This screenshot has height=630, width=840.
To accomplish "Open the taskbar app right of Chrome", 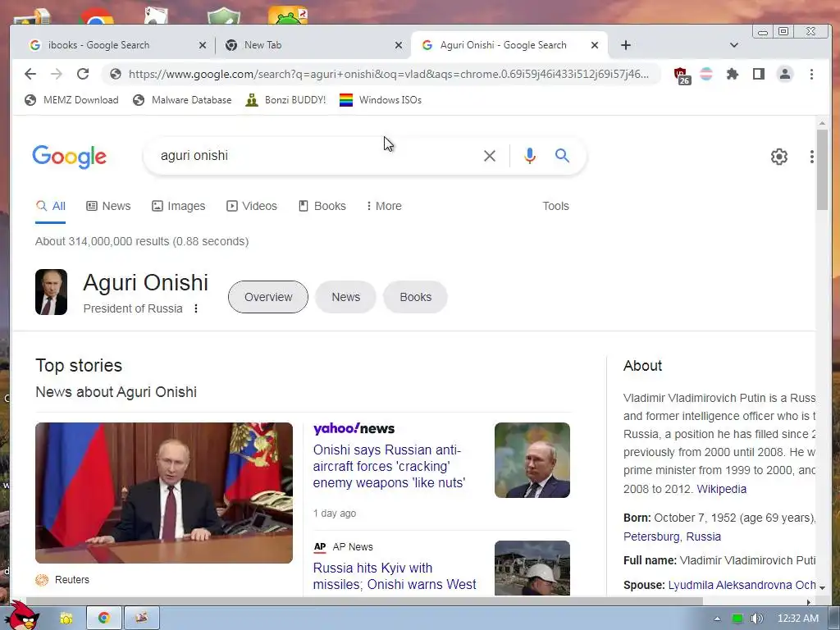I will [141, 618].
